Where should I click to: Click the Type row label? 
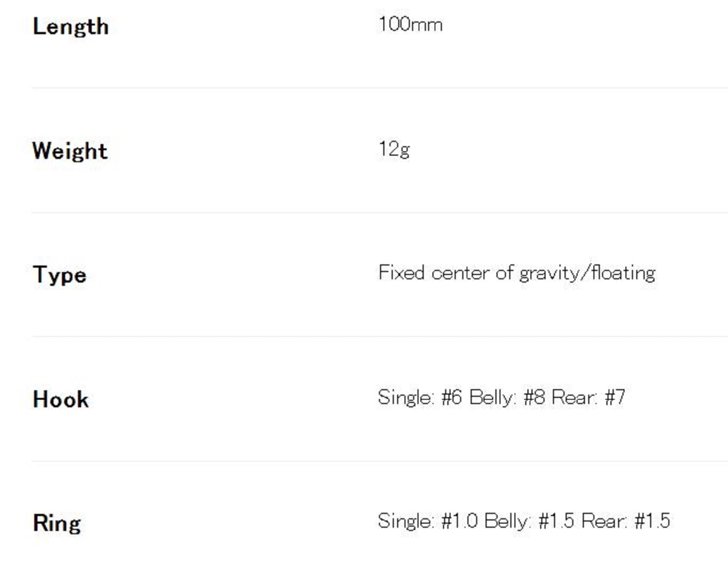click(x=60, y=275)
